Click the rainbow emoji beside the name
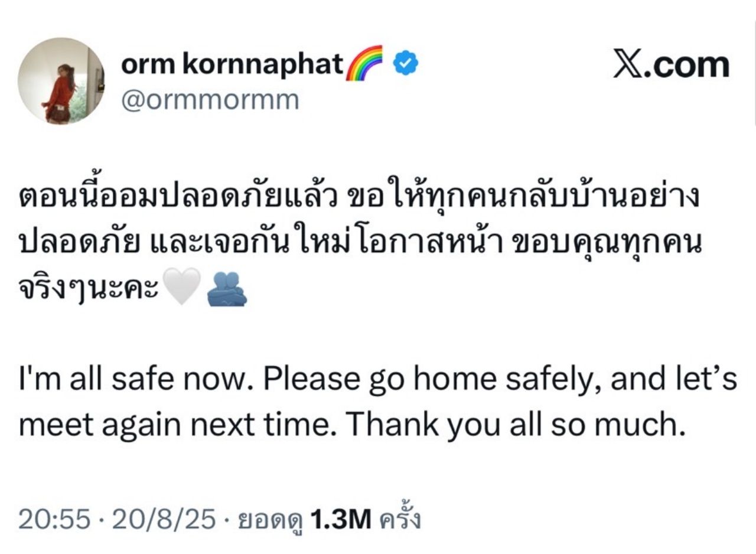 [x=364, y=63]
